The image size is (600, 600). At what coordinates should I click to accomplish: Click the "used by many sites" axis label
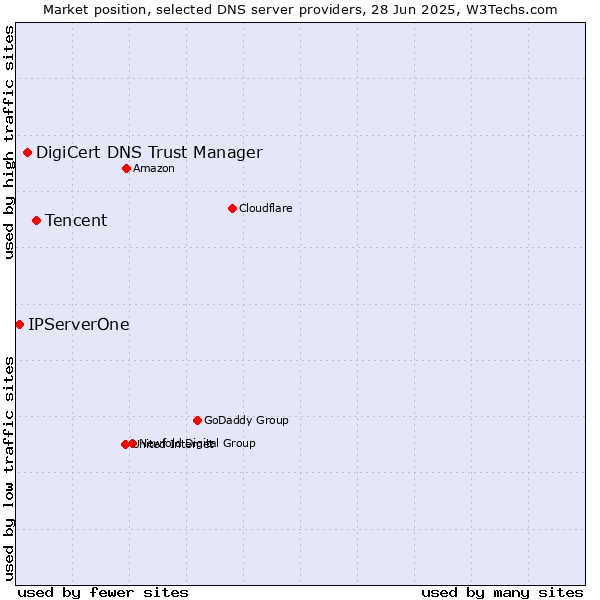(502, 592)
